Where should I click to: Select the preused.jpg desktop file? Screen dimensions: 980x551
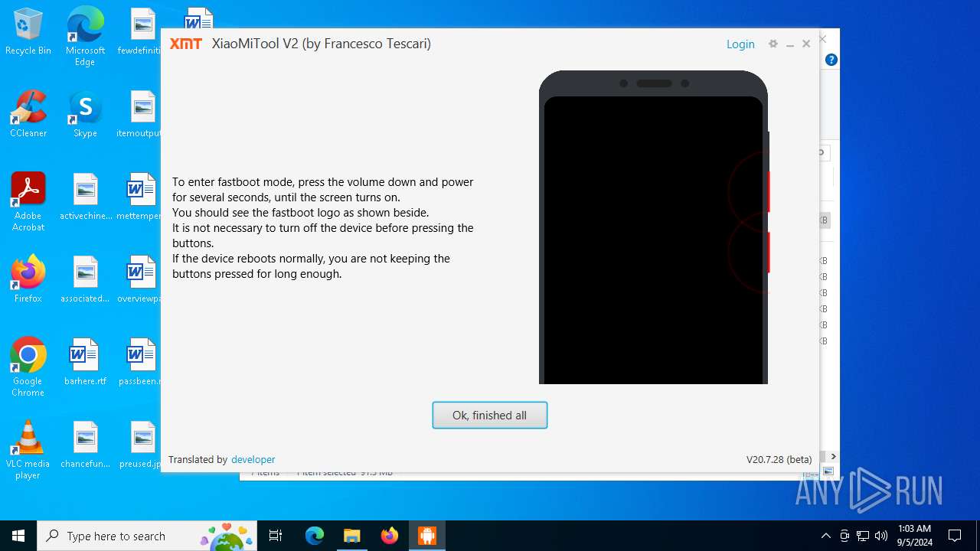point(142,445)
